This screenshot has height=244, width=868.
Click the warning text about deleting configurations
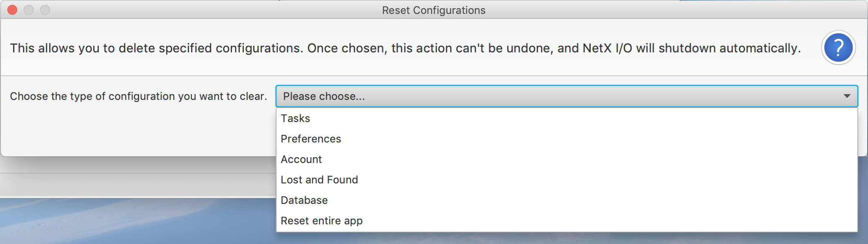point(405,48)
